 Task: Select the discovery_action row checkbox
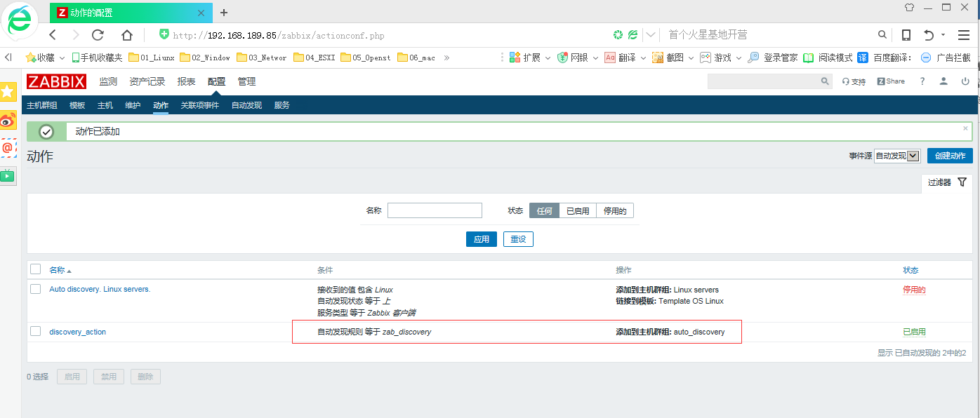pos(36,331)
